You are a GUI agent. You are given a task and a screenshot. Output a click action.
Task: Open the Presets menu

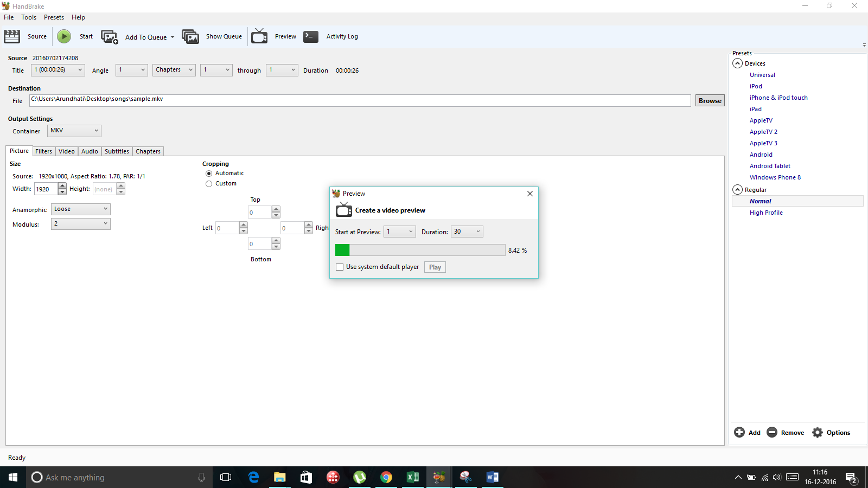[54, 17]
